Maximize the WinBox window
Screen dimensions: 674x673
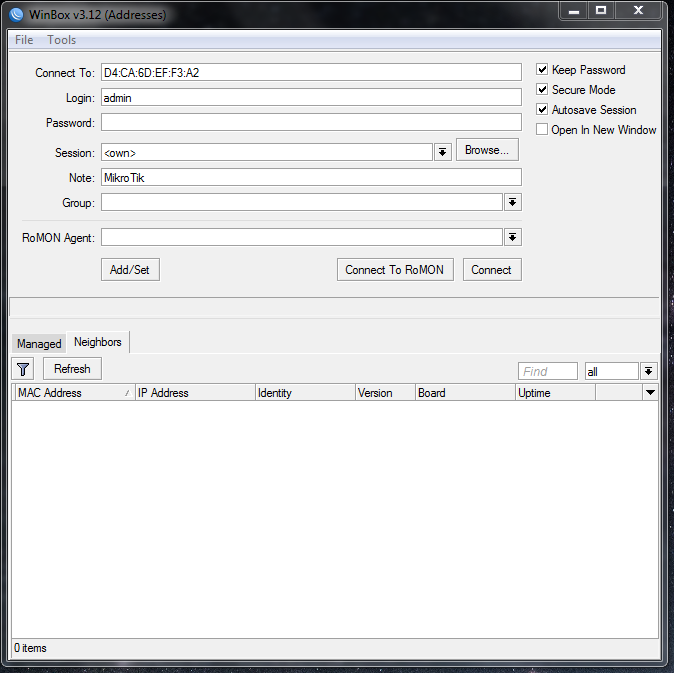(601, 11)
